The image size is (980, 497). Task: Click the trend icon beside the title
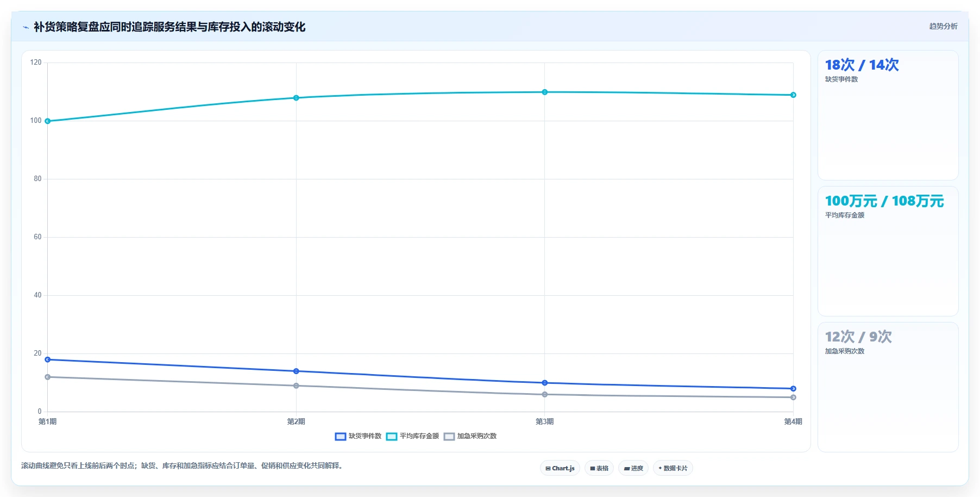[26, 27]
